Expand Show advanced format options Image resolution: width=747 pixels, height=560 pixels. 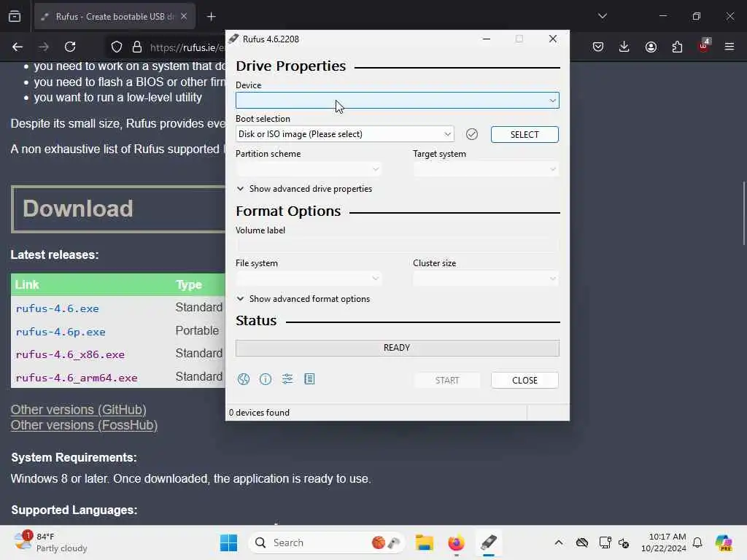(303, 299)
